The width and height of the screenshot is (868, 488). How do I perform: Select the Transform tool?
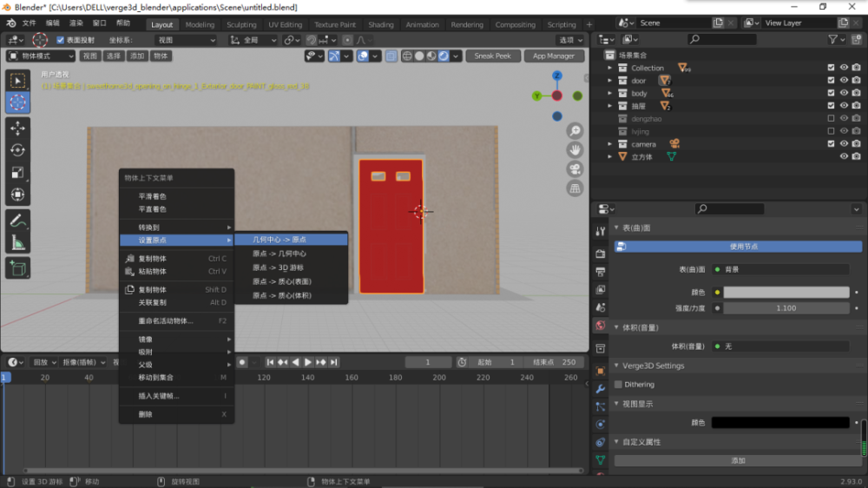click(x=17, y=195)
